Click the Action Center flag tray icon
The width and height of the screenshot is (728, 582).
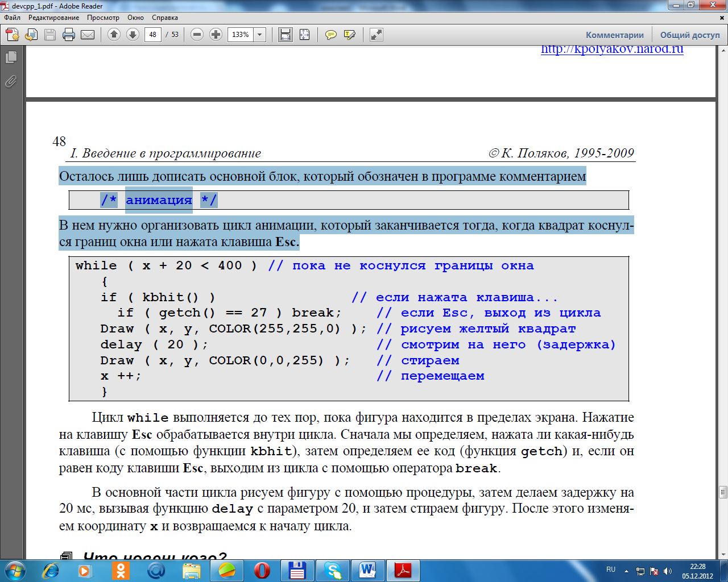tap(654, 571)
